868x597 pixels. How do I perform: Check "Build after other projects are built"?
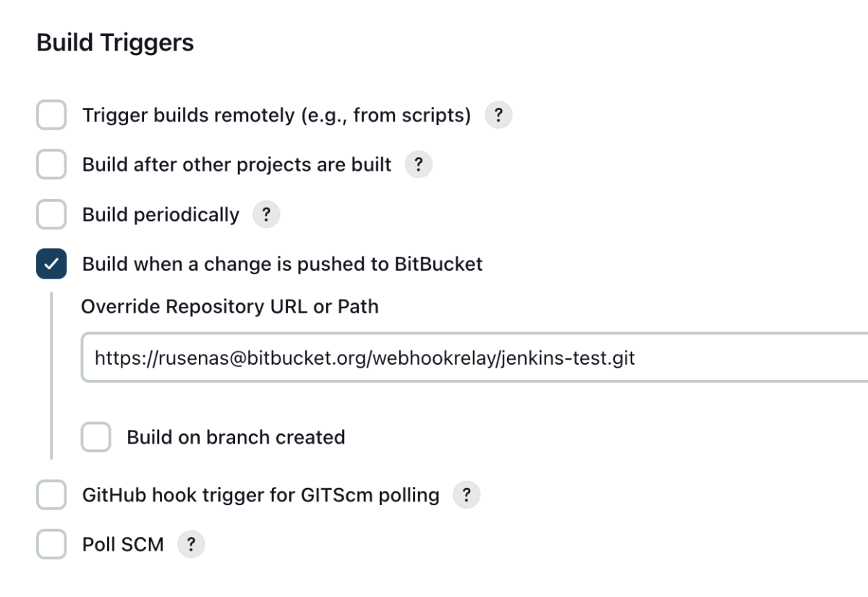click(x=51, y=164)
